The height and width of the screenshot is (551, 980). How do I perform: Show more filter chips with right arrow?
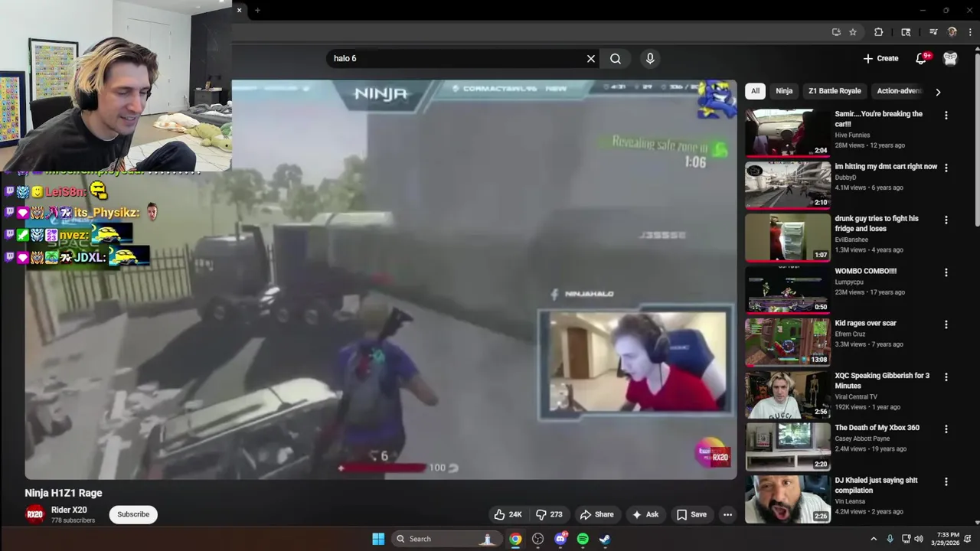[938, 92]
